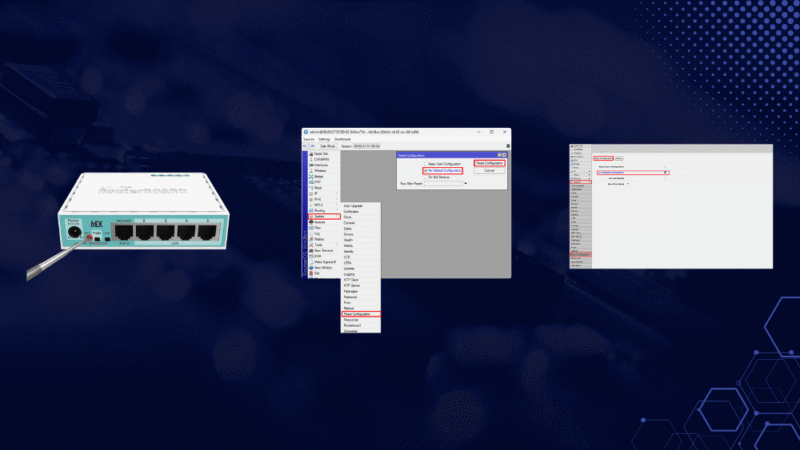The width and height of the screenshot is (800, 450).
Task: Click the Queues icon in WinBox sidebar
Action: click(311, 222)
